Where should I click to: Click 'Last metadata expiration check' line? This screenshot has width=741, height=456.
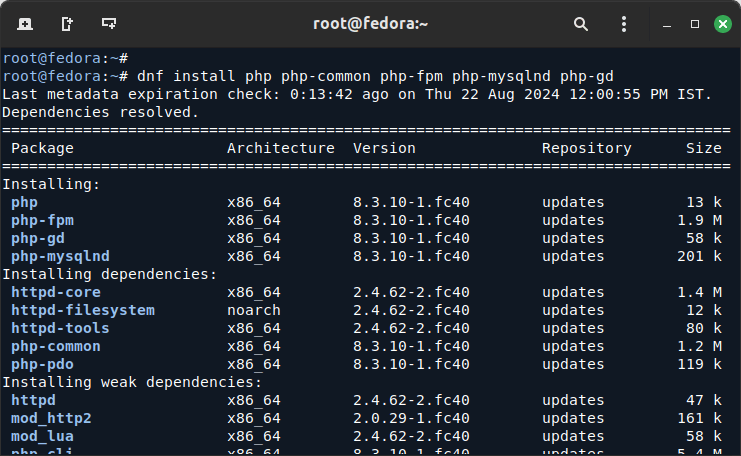[357, 94]
